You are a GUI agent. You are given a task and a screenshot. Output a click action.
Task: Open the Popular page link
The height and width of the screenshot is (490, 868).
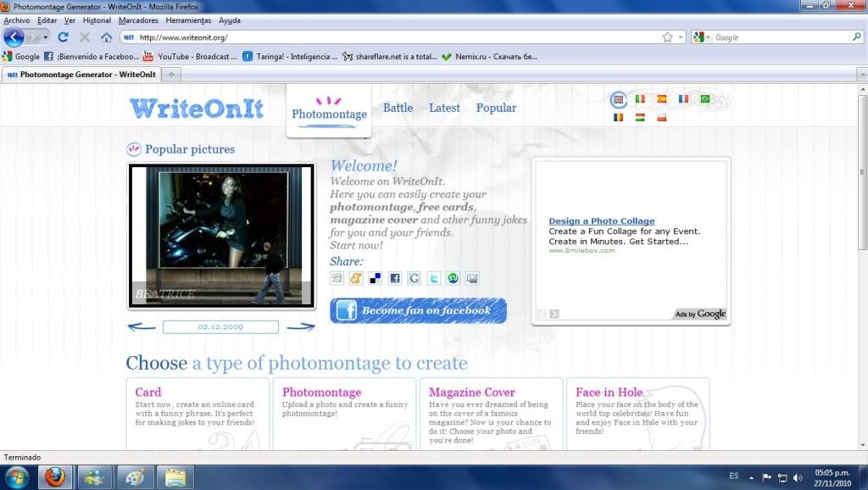pyautogui.click(x=496, y=108)
